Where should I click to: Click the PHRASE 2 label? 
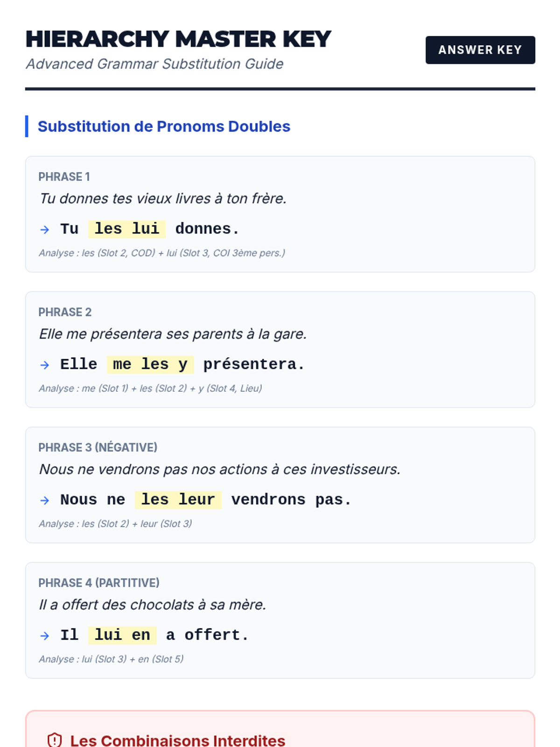tap(65, 312)
